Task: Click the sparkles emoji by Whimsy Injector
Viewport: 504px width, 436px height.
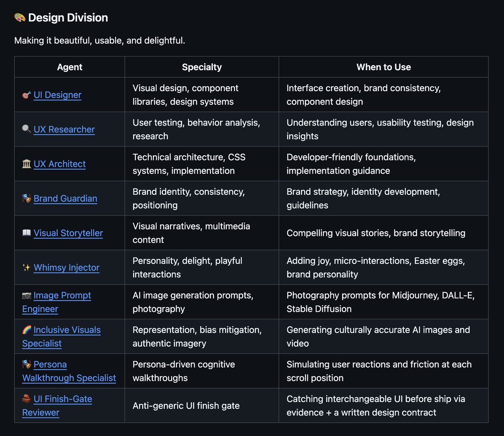Action: tap(26, 268)
